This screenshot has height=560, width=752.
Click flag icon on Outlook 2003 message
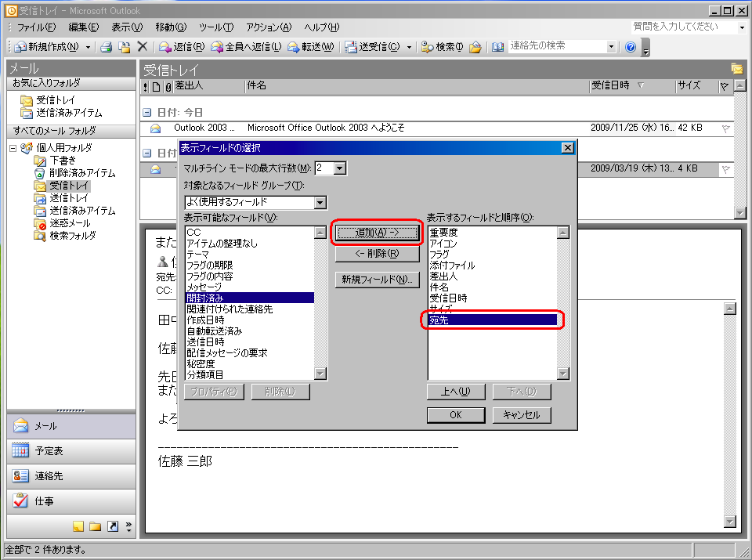(725, 128)
